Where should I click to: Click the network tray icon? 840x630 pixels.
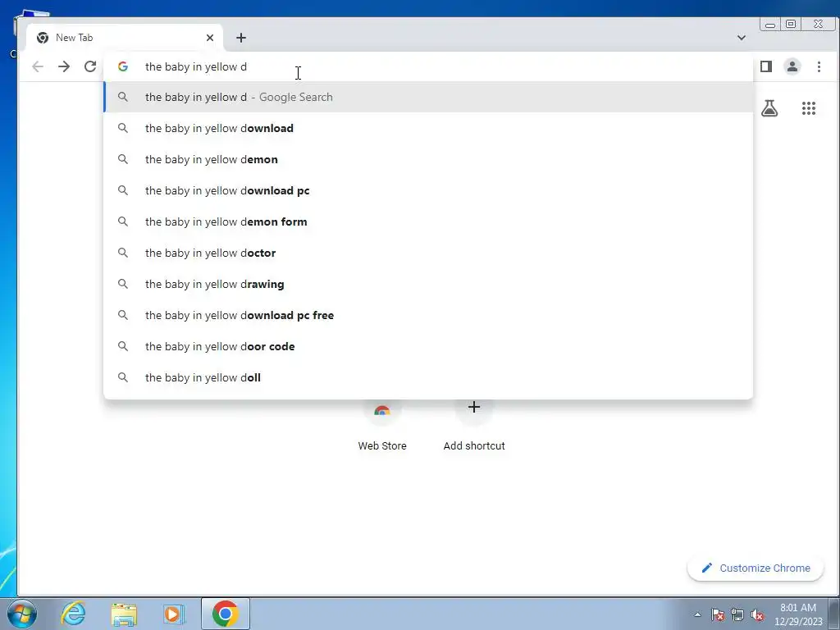point(737,614)
